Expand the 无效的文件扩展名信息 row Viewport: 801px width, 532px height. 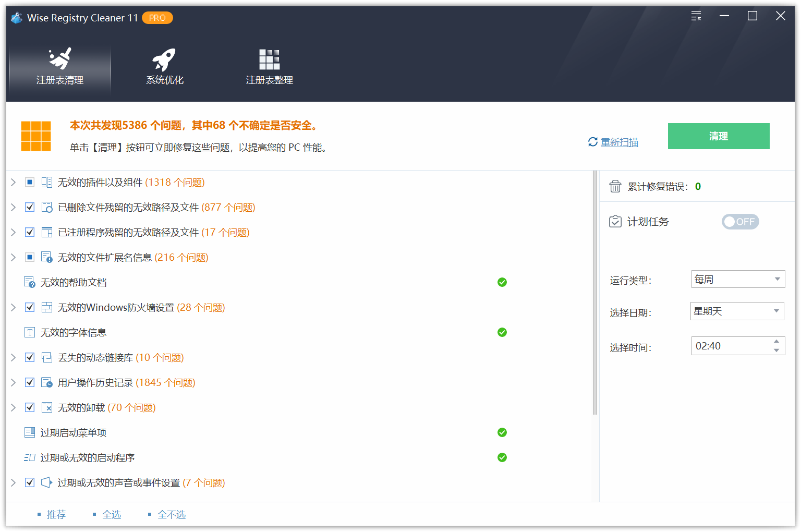(x=14, y=257)
